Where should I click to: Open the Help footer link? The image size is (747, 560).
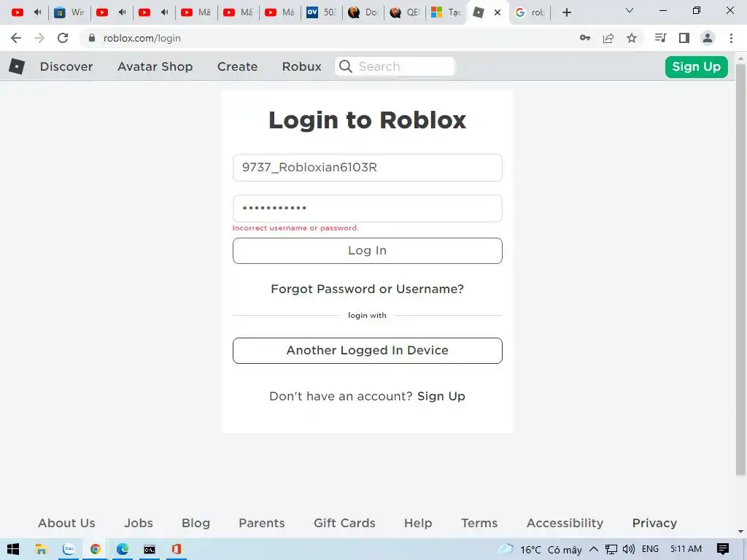418,523
